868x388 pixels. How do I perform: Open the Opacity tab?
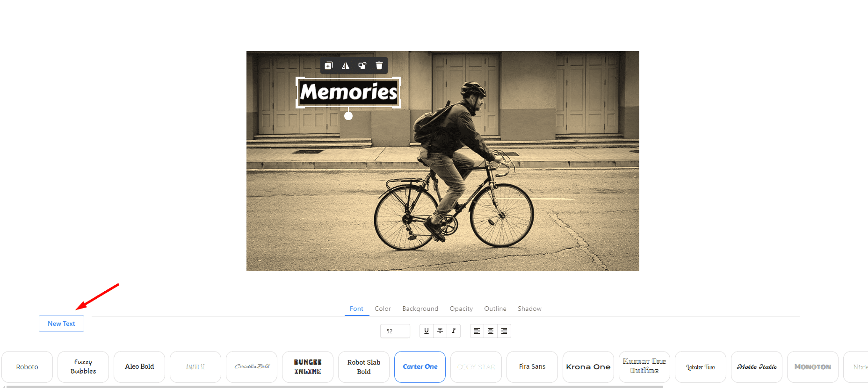pos(461,309)
